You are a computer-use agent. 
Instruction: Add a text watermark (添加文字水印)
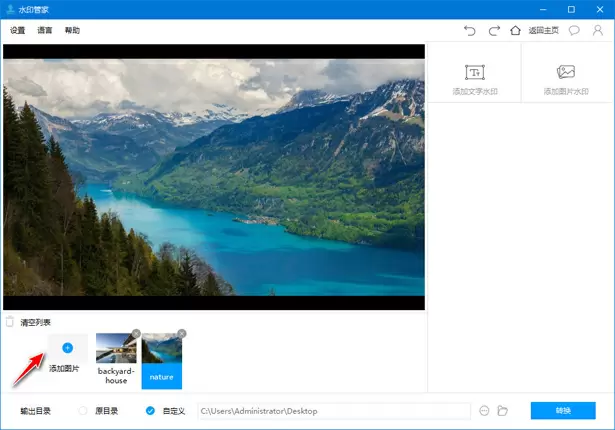(x=474, y=78)
